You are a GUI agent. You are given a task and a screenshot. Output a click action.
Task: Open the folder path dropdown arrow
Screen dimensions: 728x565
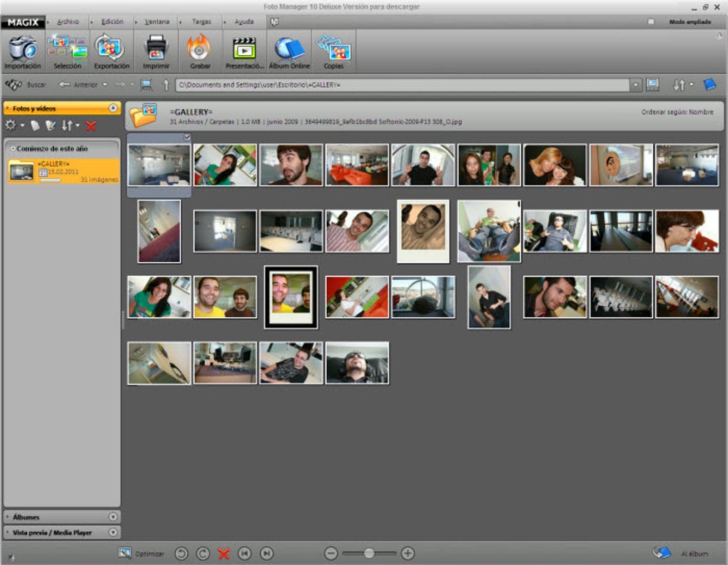[635, 85]
